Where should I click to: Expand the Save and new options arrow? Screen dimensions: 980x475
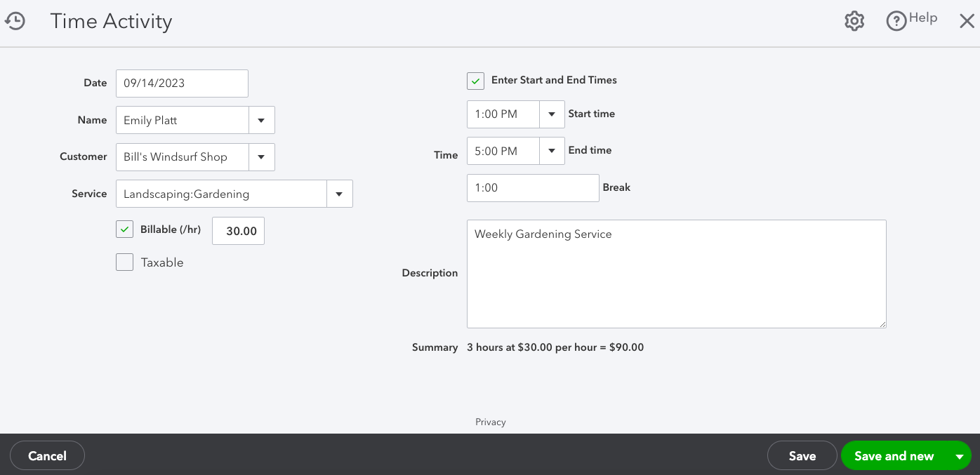coord(959,456)
